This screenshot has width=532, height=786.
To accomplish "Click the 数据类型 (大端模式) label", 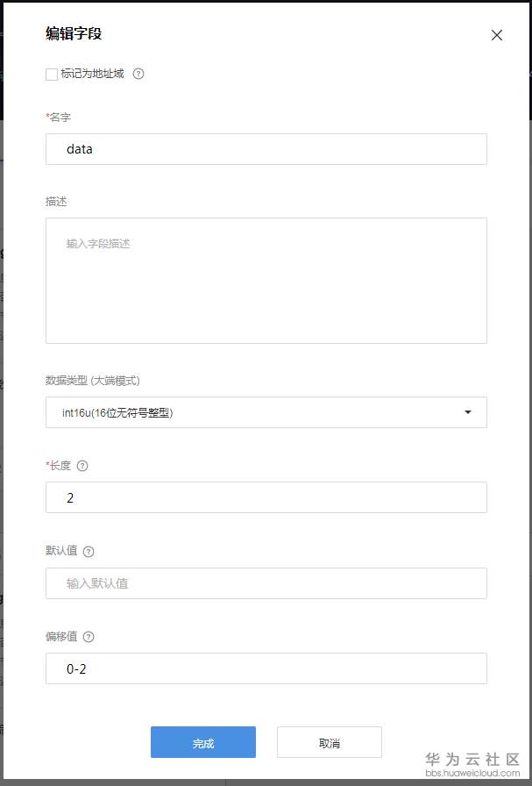I will click(x=93, y=381).
